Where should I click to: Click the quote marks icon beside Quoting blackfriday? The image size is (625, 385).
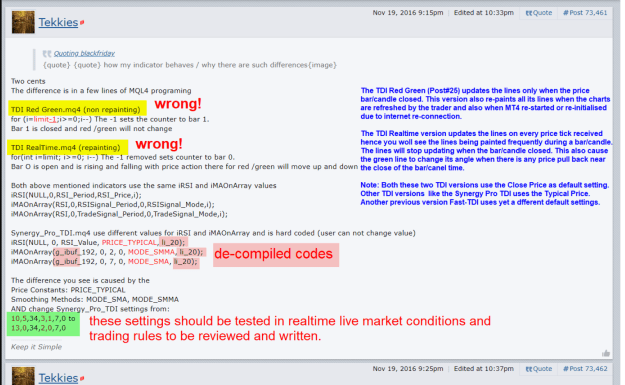tap(47, 53)
